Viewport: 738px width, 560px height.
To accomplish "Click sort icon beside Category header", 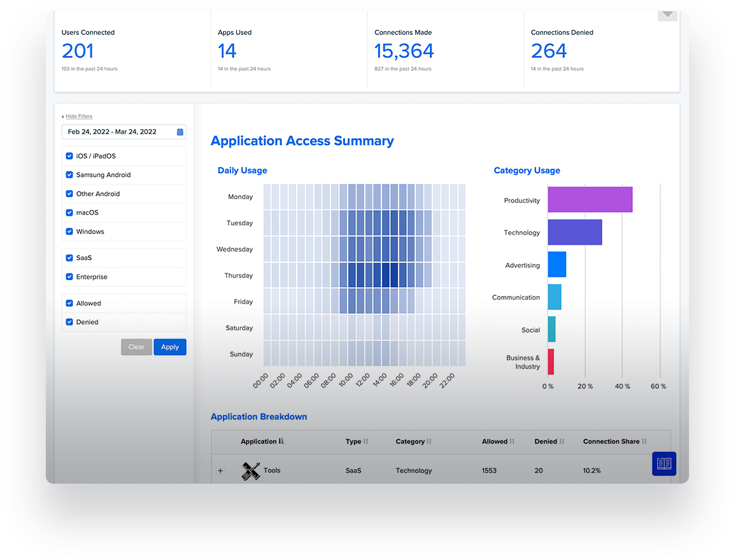I will 429,442.
